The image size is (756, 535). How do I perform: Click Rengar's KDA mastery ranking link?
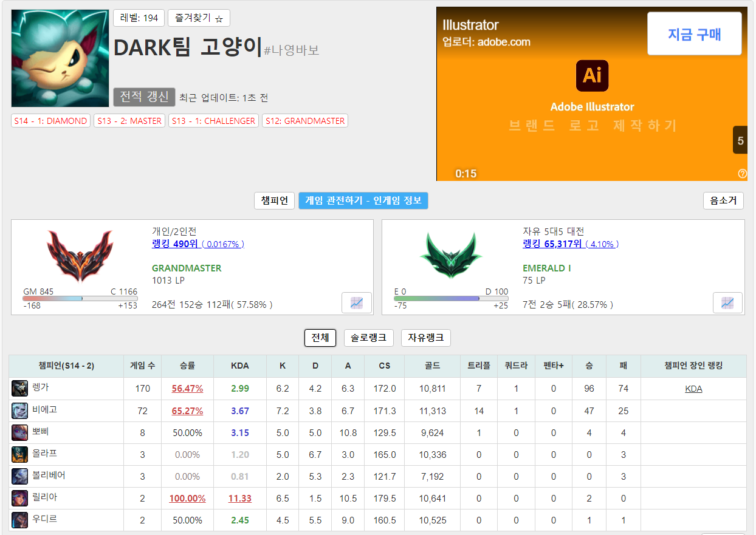pyautogui.click(x=693, y=389)
